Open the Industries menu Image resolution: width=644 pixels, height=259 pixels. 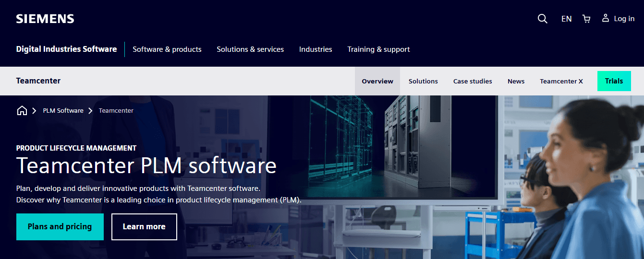316,49
